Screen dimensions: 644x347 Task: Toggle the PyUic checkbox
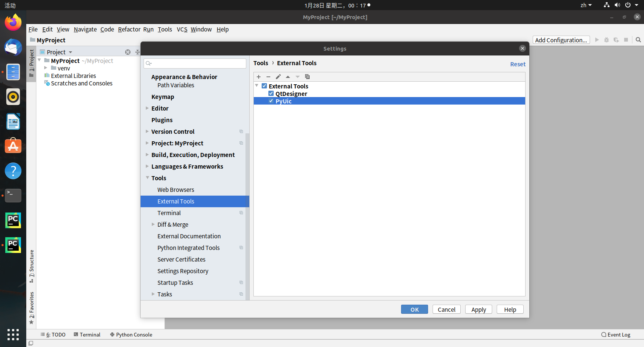(x=271, y=101)
